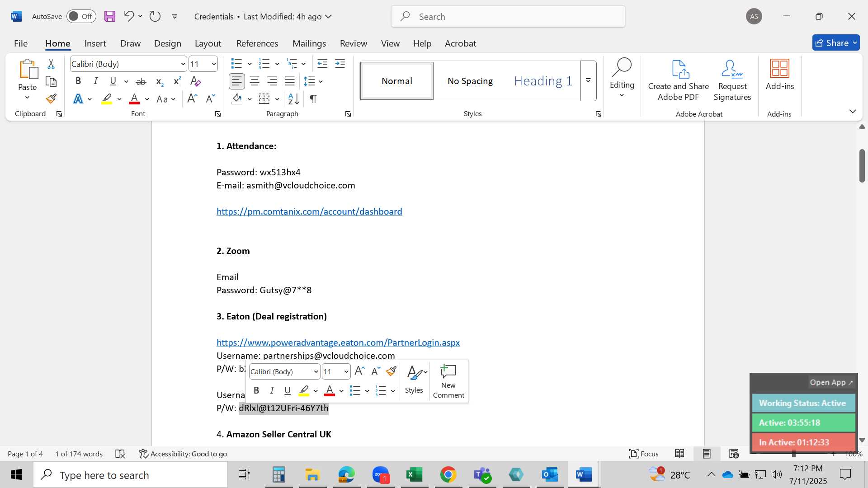The height and width of the screenshot is (488, 868).
Task: Click Paste icon in Clipboard group
Action: [x=28, y=69]
